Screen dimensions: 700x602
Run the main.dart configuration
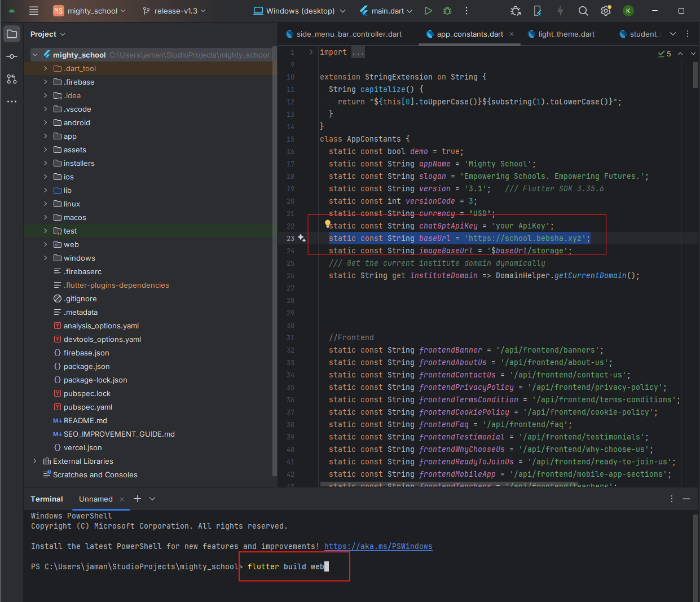(x=428, y=11)
